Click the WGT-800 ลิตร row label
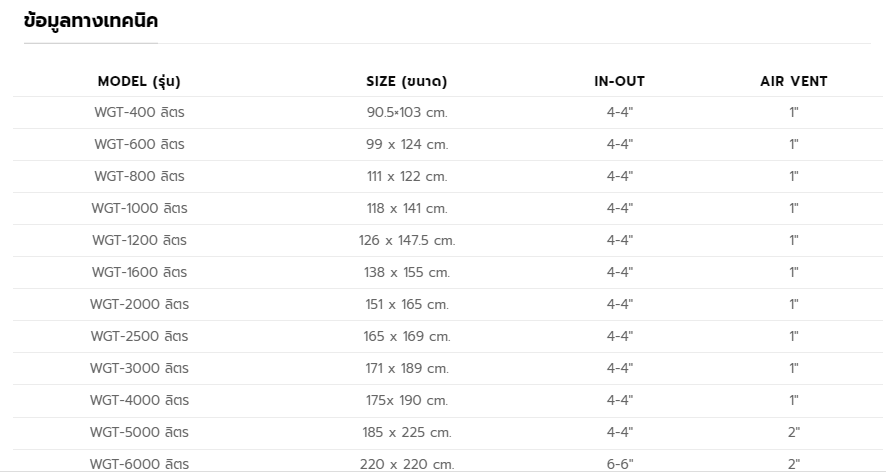Screen dimensions: 886x473 click(139, 176)
